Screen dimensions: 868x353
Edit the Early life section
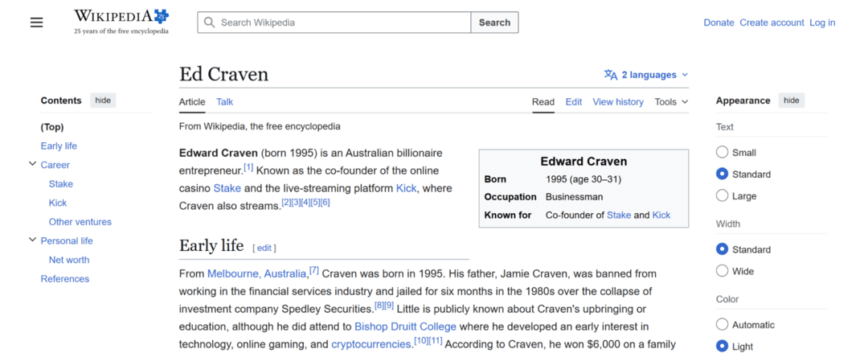[x=264, y=248]
